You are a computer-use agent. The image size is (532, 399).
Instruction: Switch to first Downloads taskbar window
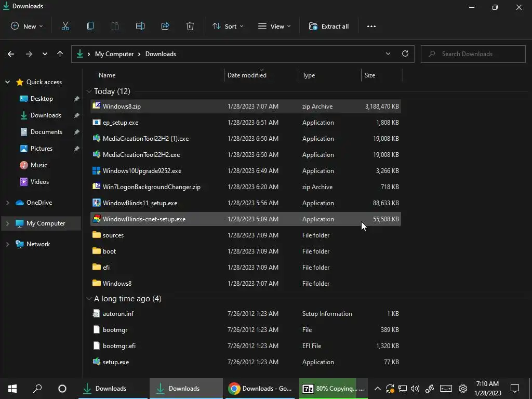pyautogui.click(x=113, y=389)
